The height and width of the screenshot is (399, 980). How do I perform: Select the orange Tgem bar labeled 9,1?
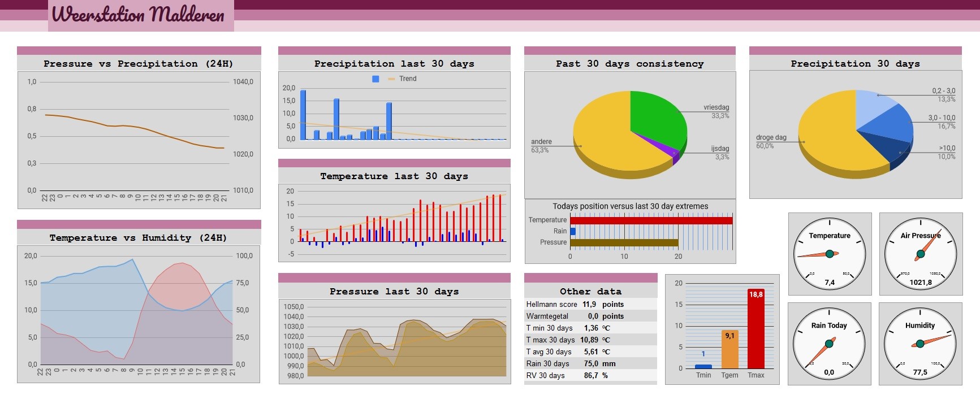(729, 349)
